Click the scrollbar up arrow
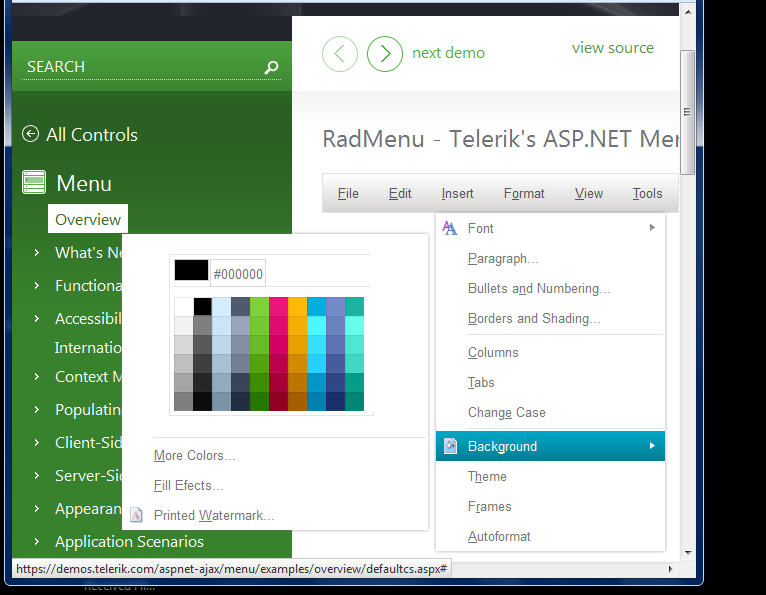 688,11
